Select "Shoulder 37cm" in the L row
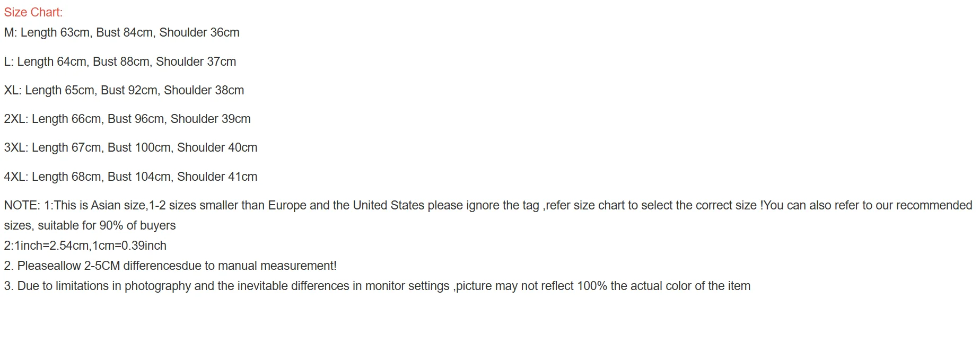Viewport: 980px width, 351px height. (196, 62)
